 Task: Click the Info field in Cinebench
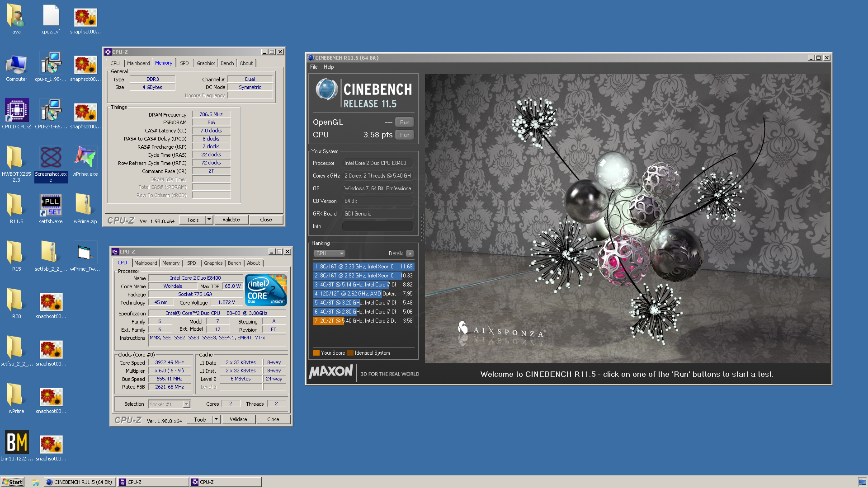(377, 226)
